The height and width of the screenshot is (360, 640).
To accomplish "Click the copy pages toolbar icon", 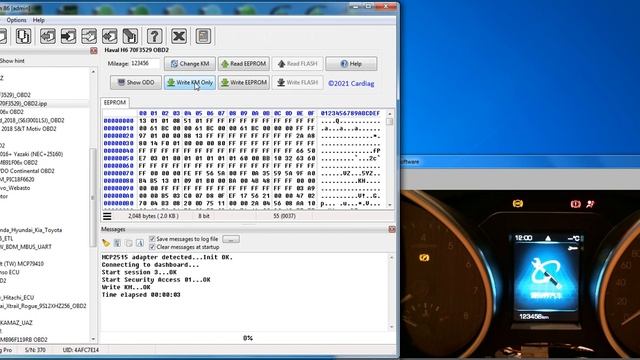I will (x=23, y=36).
